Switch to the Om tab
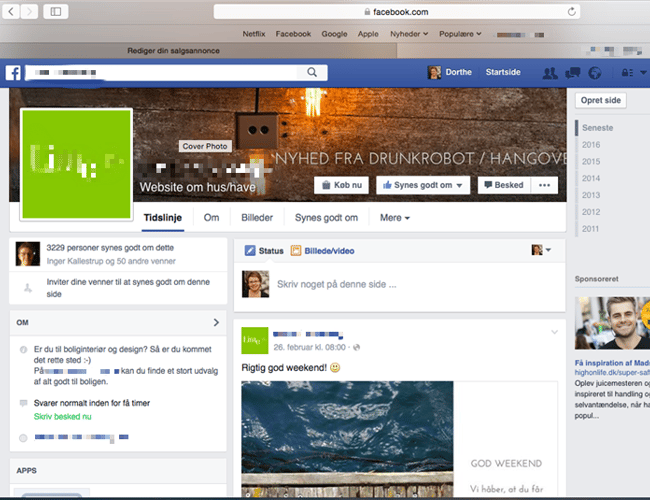 [211, 218]
